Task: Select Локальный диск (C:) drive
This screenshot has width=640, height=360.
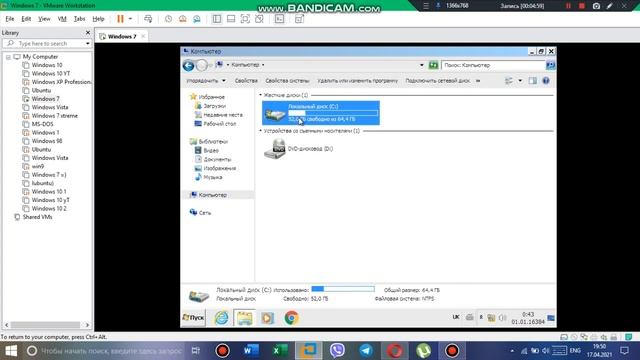Action: coord(321,113)
